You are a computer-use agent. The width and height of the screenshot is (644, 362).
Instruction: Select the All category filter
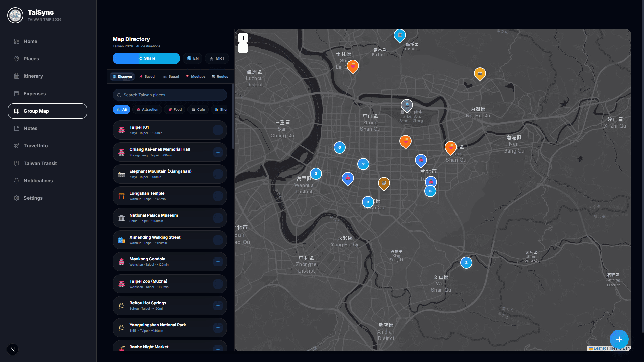(x=121, y=110)
